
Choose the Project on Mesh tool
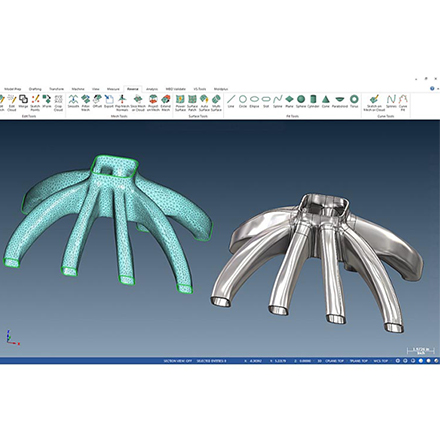coord(153,103)
